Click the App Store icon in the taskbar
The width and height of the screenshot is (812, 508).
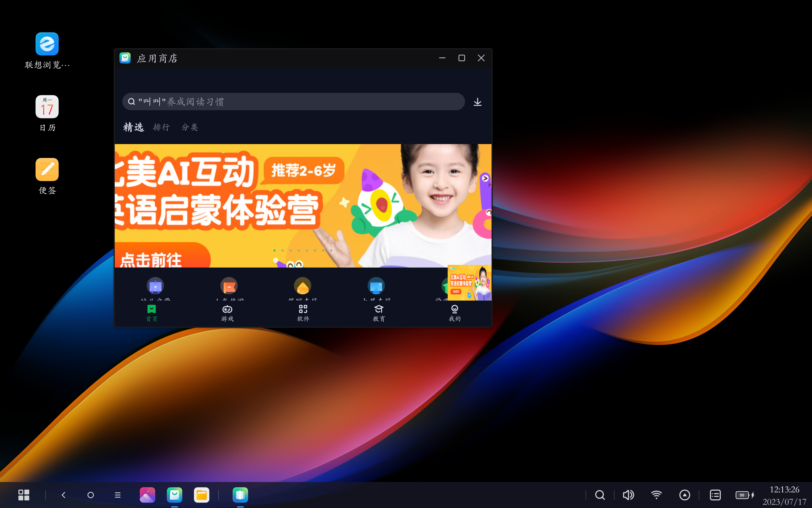(175, 495)
